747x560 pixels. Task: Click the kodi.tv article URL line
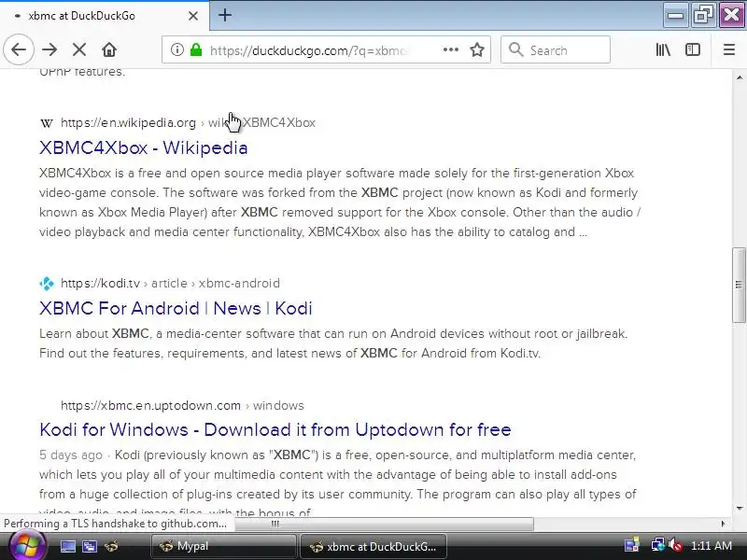coord(170,284)
